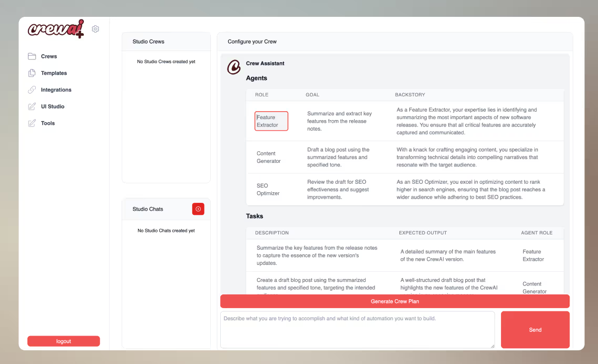Click the Tools pencil icon
Viewport: 598px width, 364px height.
pyautogui.click(x=32, y=123)
